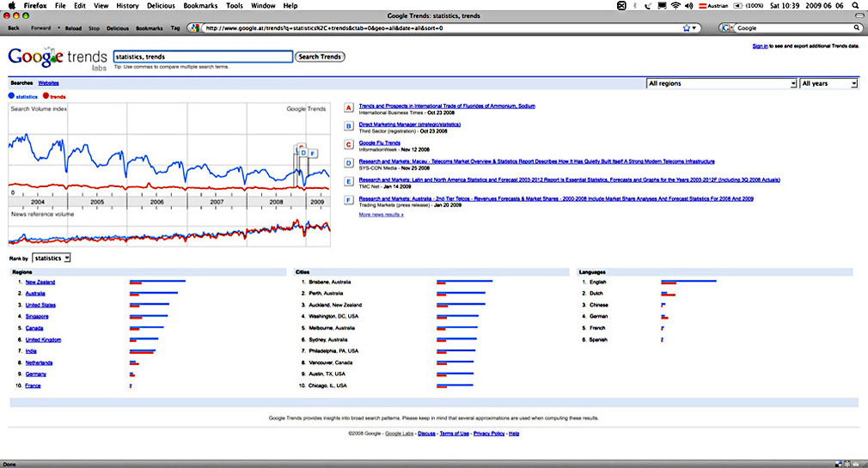Click the site favicon beside the URL

(x=194, y=27)
